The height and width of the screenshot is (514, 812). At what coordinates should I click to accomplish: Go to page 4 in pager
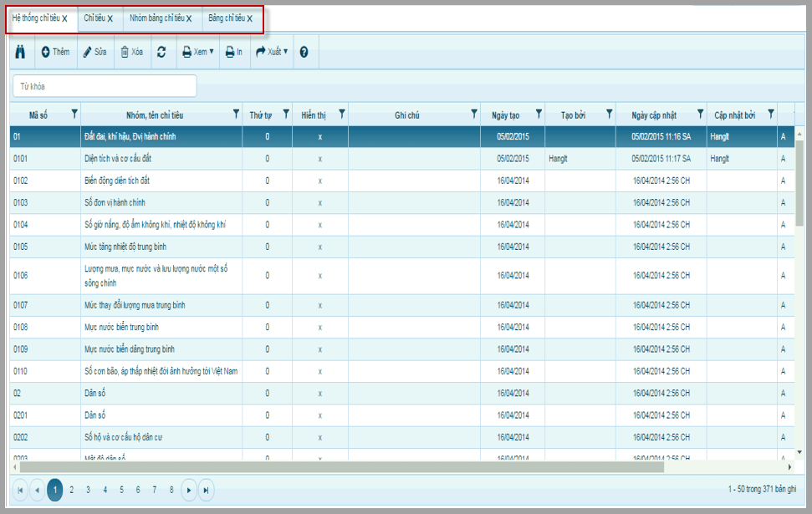[x=105, y=490]
